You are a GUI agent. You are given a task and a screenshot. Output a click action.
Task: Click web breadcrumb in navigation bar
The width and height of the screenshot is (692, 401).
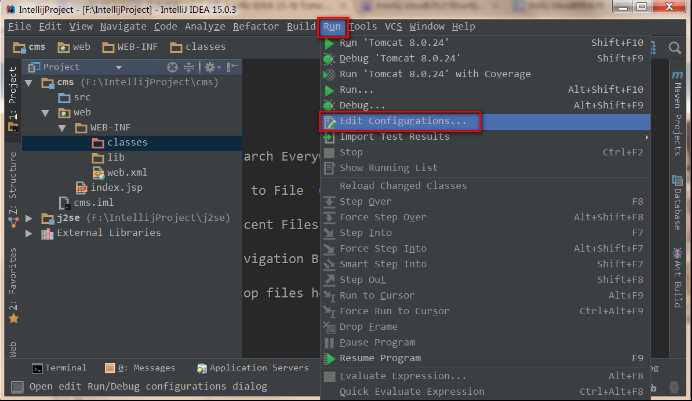74,47
